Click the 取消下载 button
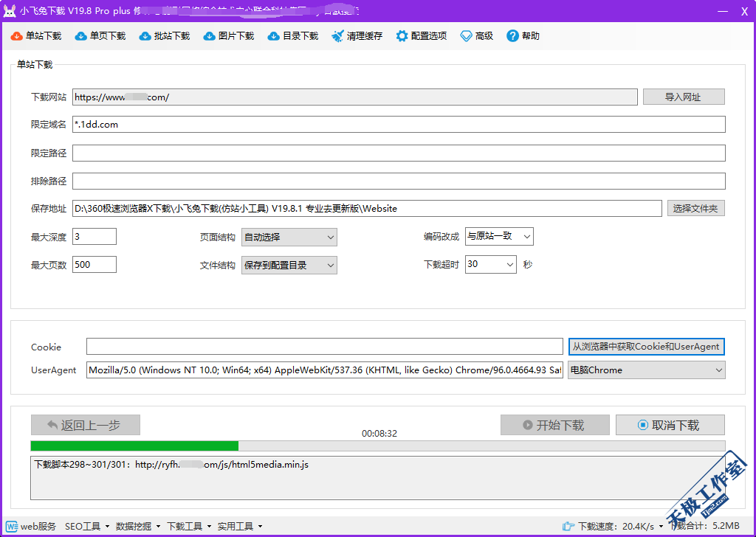Image resolution: width=756 pixels, height=537 pixels. point(670,425)
